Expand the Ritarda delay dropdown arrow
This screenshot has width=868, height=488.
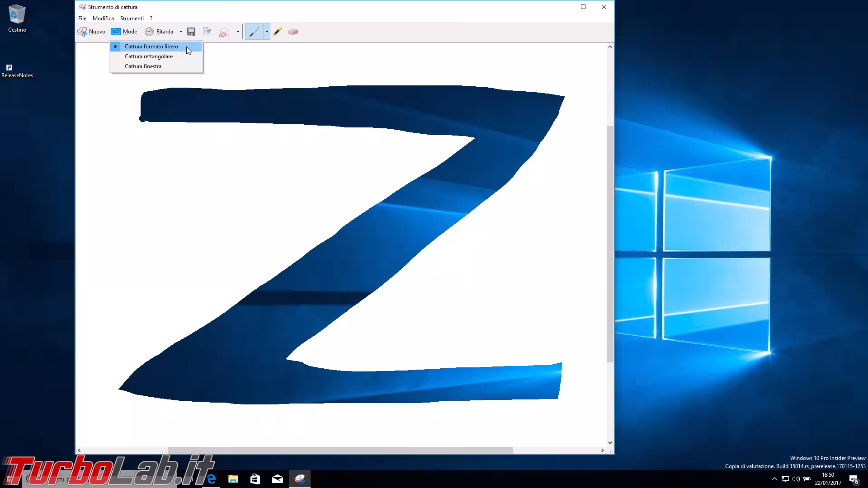point(181,32)
